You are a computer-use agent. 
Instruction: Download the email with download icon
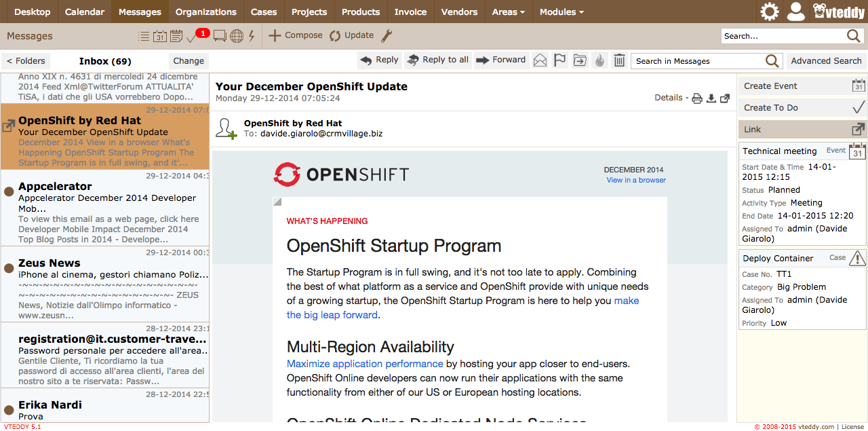[711, 98]
